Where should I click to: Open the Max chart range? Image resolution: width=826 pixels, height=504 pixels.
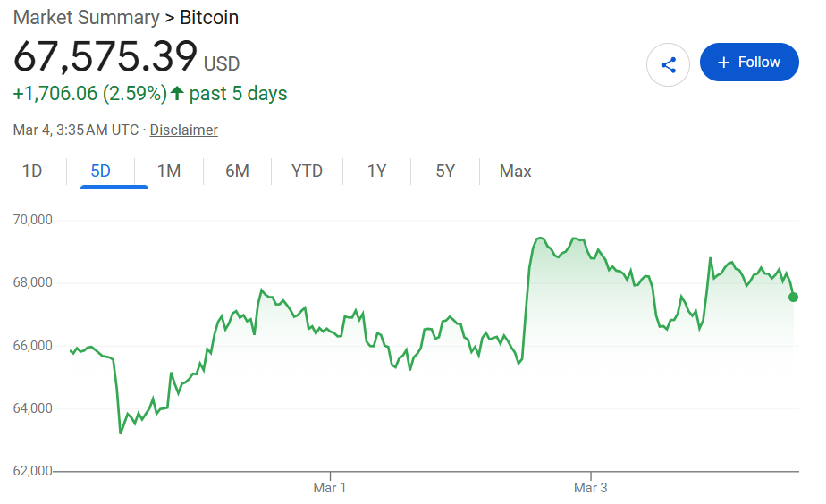516,171
